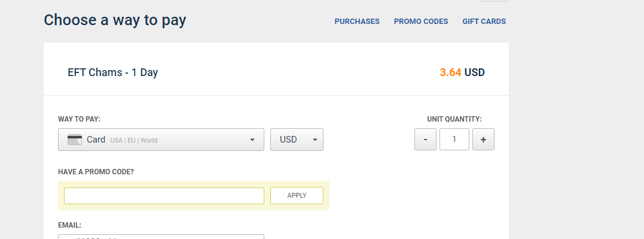Decrease unit quantity with minus button
644x239 pixels.
[425, 140]
